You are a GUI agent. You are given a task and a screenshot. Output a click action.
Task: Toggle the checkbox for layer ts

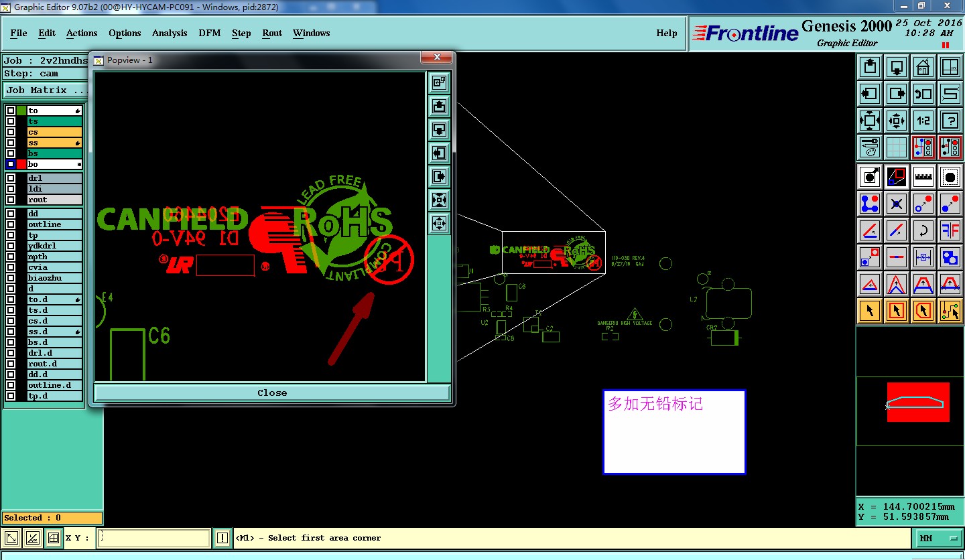point(11,121)
